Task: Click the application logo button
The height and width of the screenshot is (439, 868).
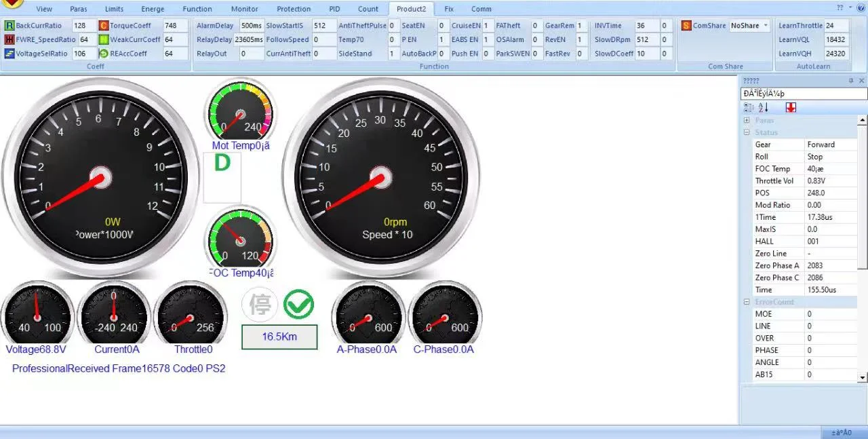Action: [12, 3]
